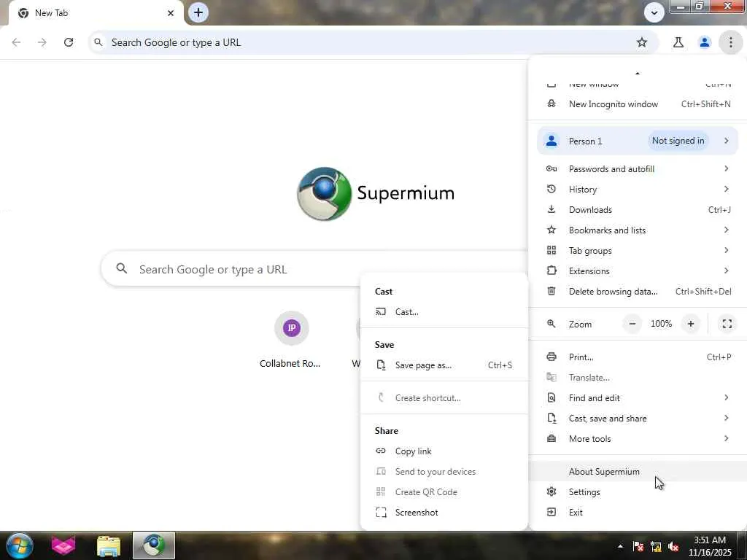This screenshot has height=560, width=747.
Task: Select Print from the menu
Action: (638, 357)
